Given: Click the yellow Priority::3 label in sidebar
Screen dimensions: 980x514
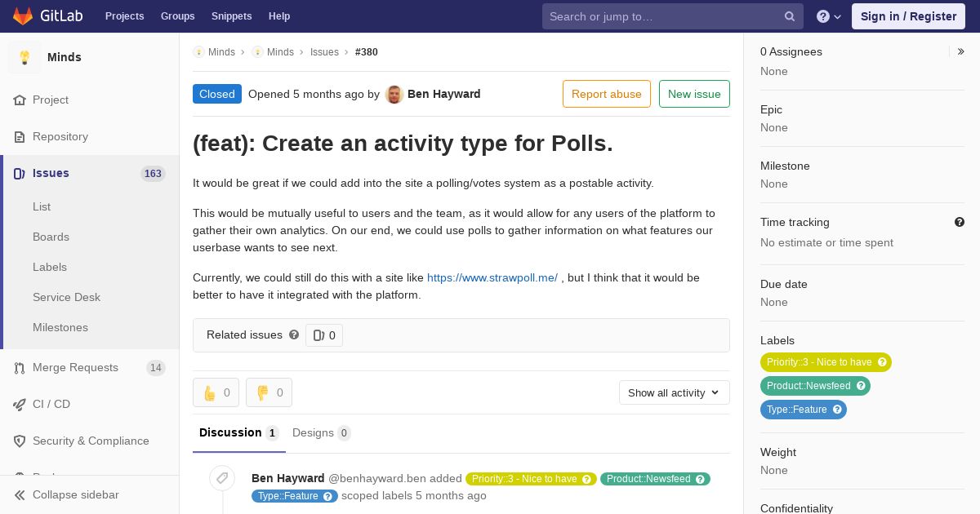Looking at the screenshot, I should (x=826, y=362).
